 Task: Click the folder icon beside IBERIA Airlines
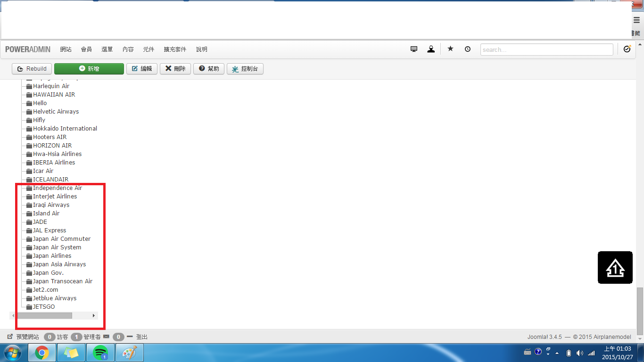point(29,163)
